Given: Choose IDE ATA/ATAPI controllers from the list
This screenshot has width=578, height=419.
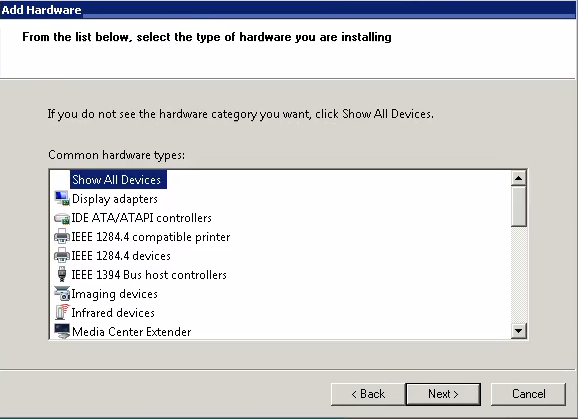Looking at the screenshot, I should (x=142, y=218).
